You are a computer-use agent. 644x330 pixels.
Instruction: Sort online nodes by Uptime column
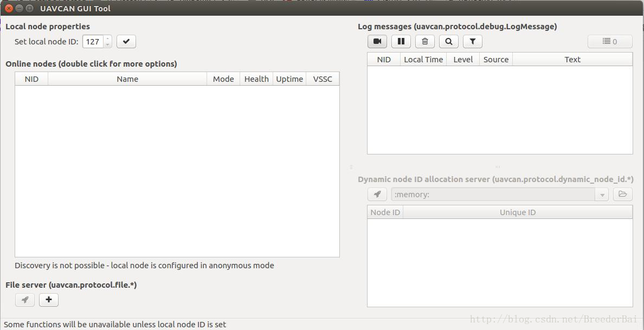point(289,79)
